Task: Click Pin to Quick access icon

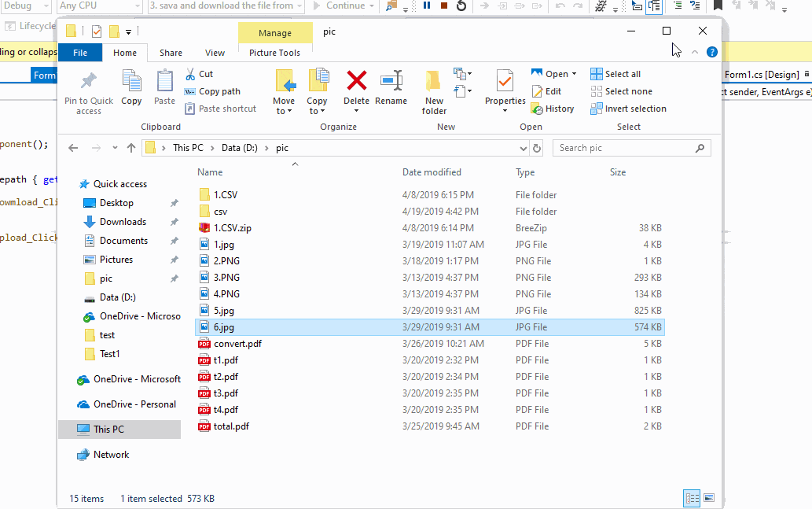Action: tap(89, 82)
